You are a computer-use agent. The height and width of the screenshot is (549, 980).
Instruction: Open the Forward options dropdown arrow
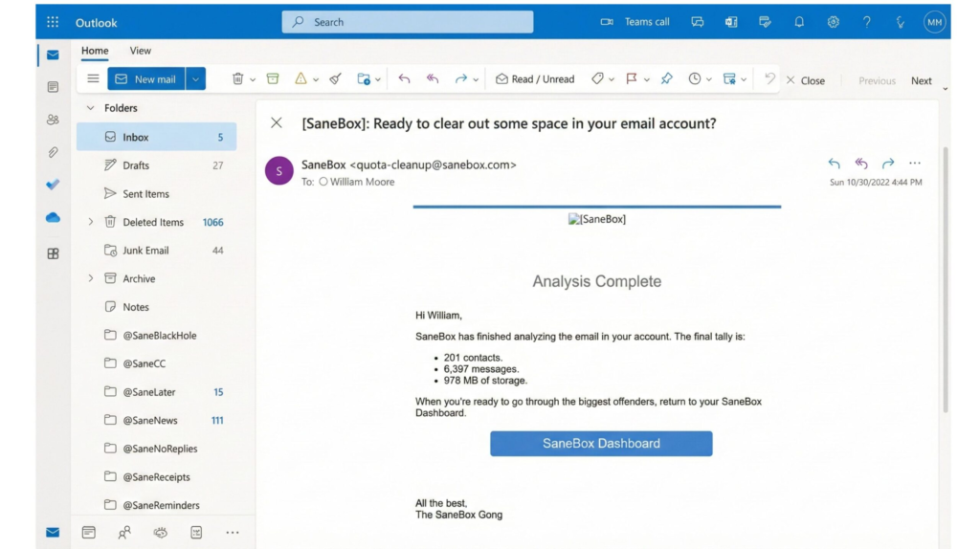coord(476,80)
